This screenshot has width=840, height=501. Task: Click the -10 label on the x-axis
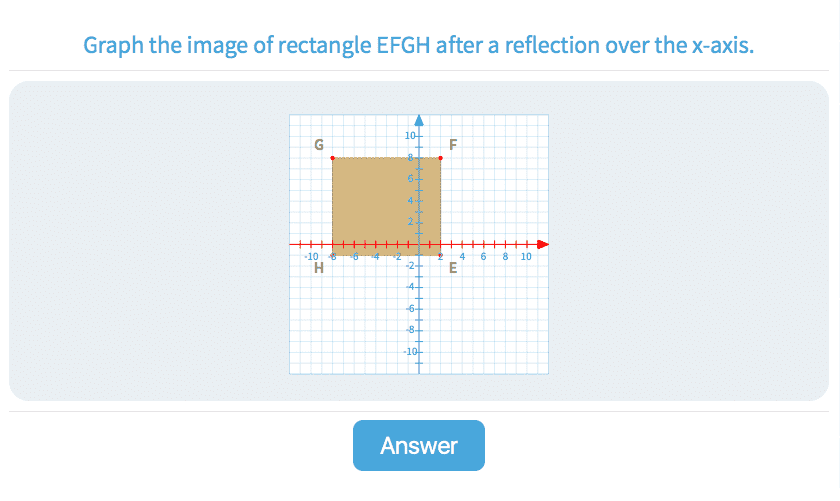click(x=310, y=256)
